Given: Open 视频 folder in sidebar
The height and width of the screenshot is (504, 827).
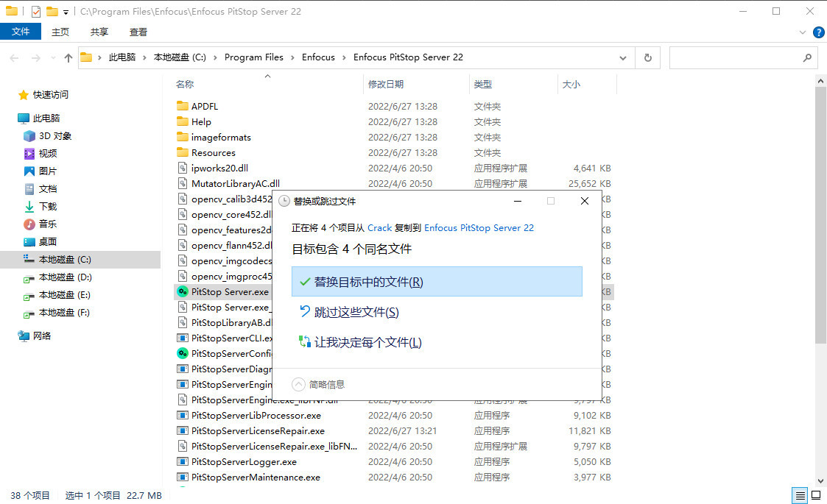Looking at the screenshot, I should tap(47, 154).
